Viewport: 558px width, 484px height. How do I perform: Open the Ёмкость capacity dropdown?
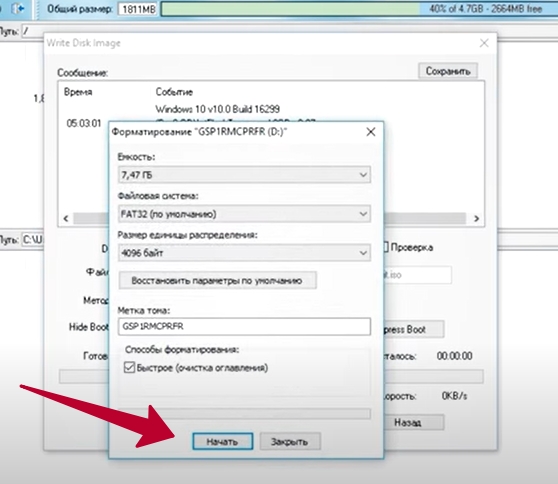pos(244,175)
